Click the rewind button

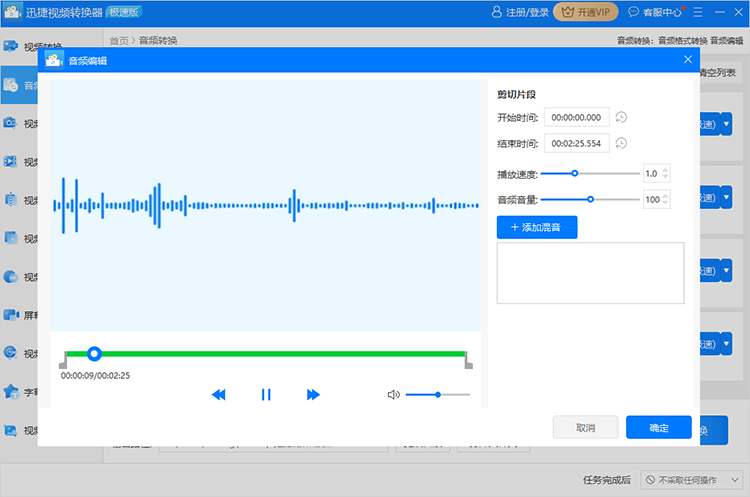(x=219, y=395)
